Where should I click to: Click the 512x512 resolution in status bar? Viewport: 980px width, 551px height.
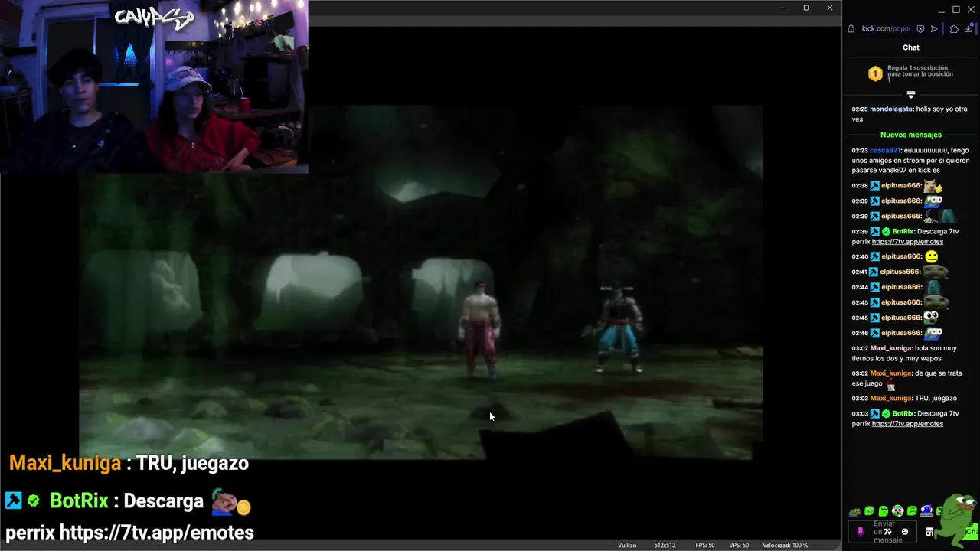(665, 545)
